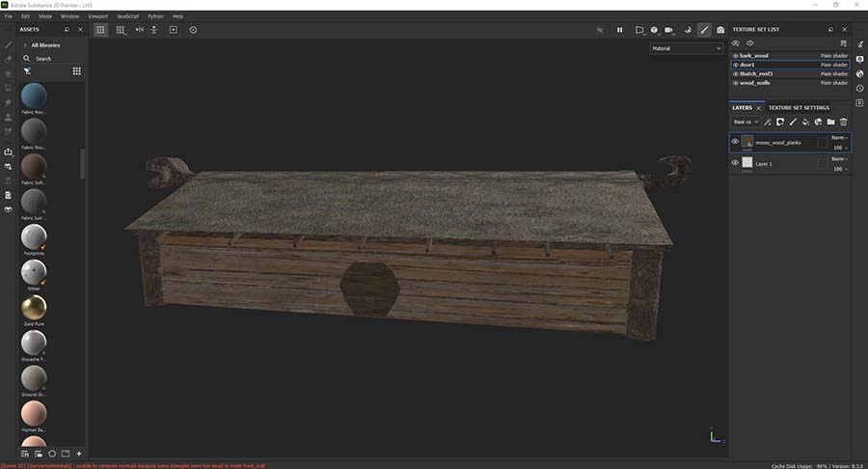Click the Search field in Assets
868x469 pixels.
[53, 58]
